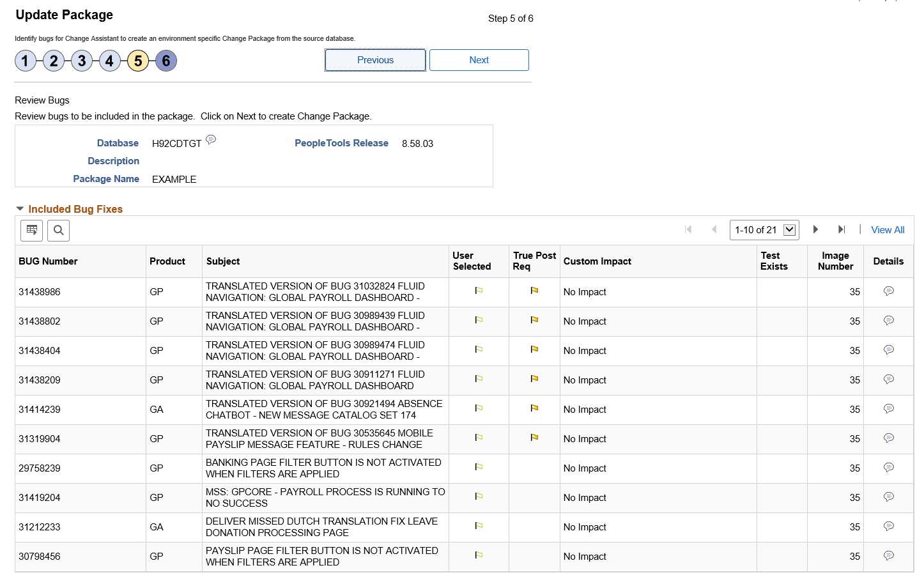Screen dimensions: 924x577
Task: Open the grid personalize table icon
Action: coord(31,230)
